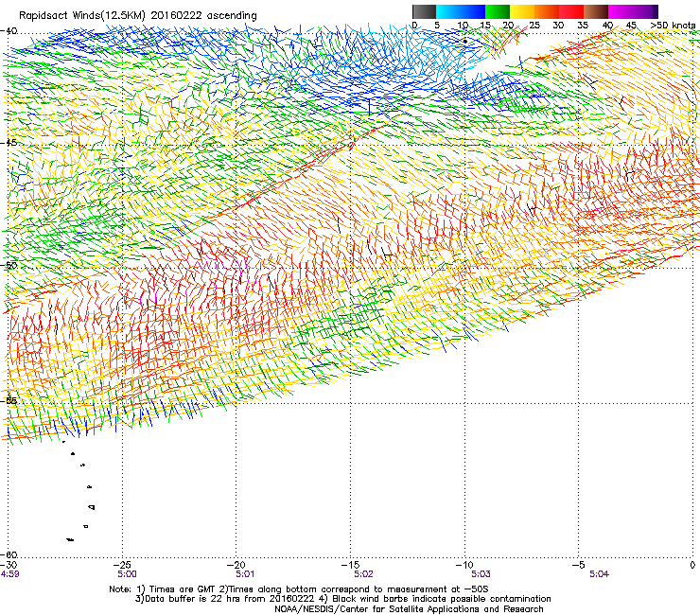
Task: Click the legend scale value "20"
Action: click(508, 26)
